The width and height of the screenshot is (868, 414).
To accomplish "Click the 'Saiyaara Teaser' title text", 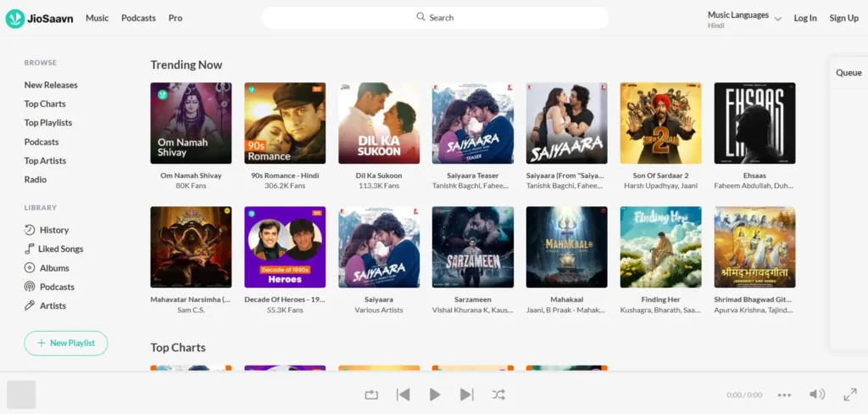I will pyautogui.click(x=473, y=175).
